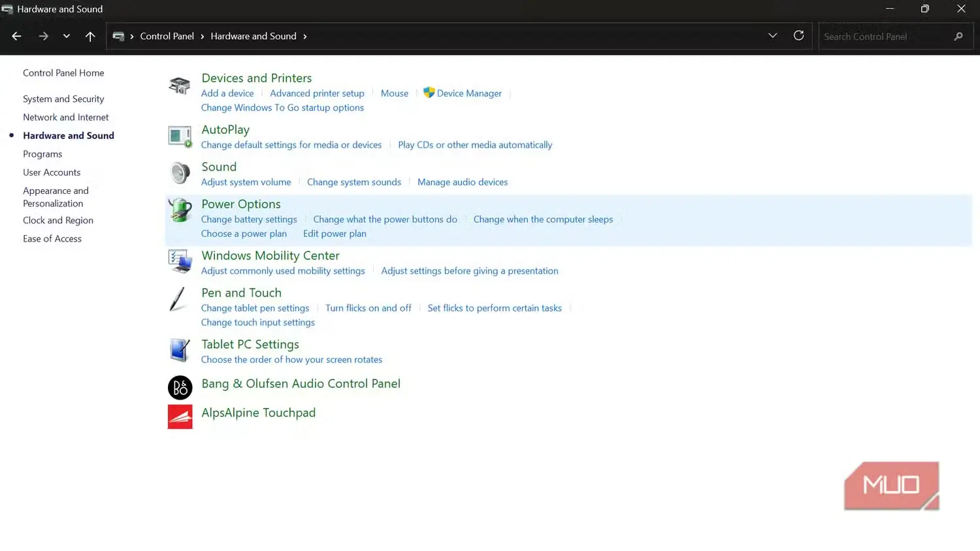Click the AutoPlay icon
This screenshot has height=551, width=980.
click(180, 136)
